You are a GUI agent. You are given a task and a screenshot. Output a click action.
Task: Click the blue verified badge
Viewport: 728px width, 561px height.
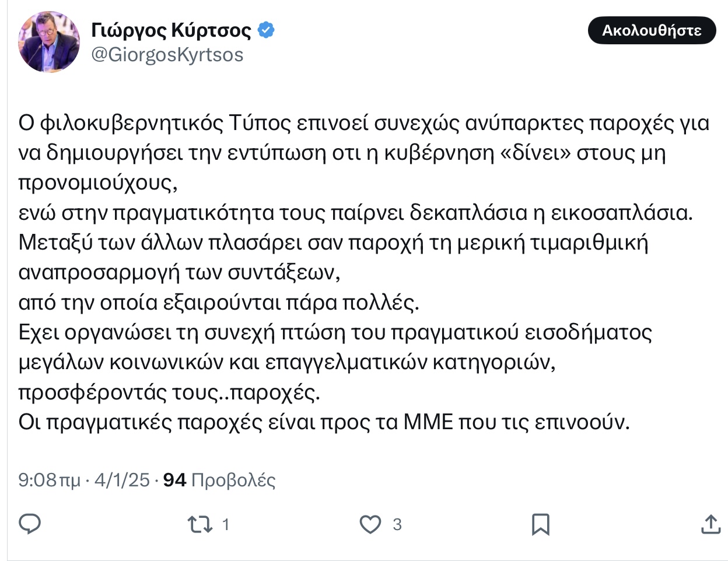tap(266, 30)
